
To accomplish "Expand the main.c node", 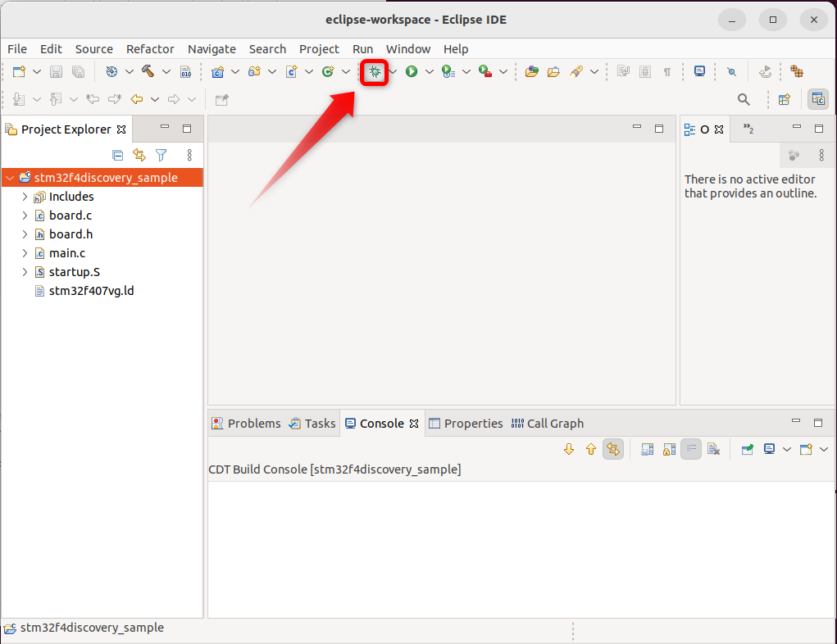I will coord(25,253).
